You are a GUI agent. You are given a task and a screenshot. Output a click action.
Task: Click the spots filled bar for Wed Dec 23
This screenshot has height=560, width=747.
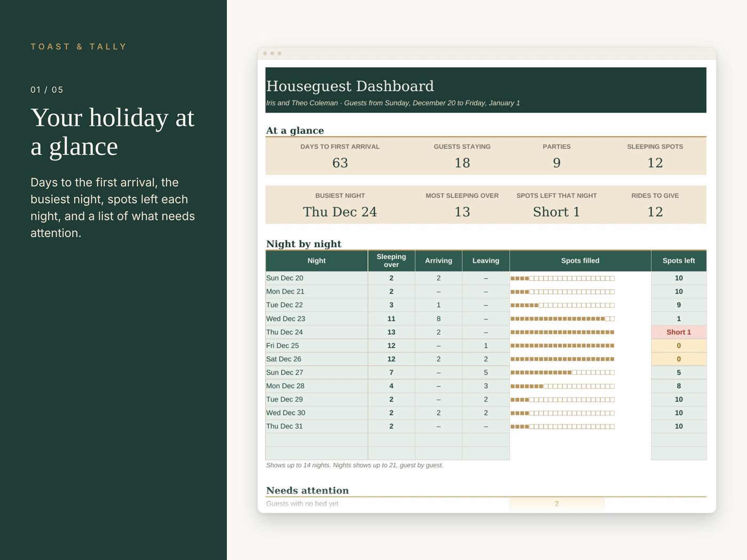(562, 319)
